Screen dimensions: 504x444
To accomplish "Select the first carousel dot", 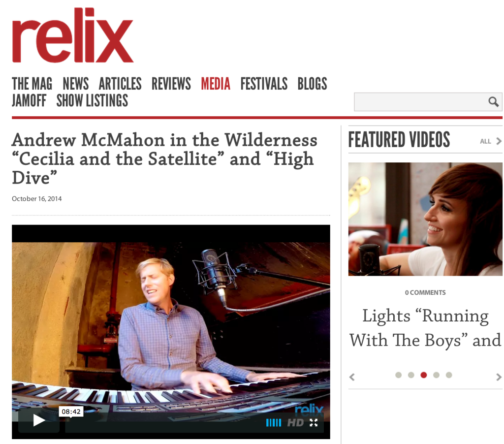I will pyautogui.click(x=398, y=375).
